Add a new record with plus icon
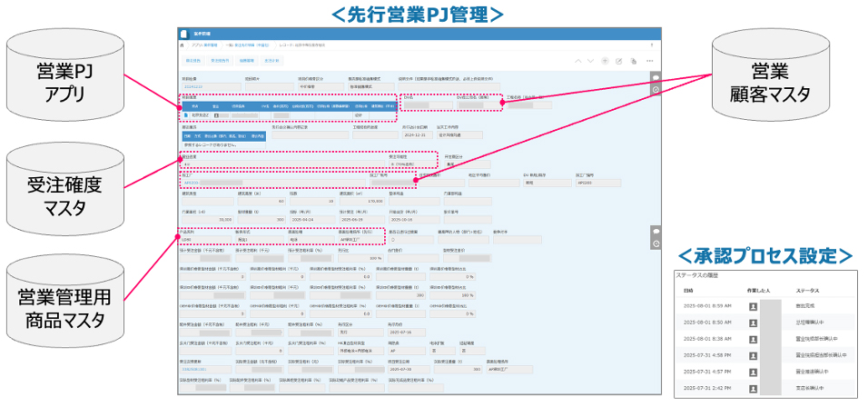Screen dimensions: 868x407 pyautogui.click(x=606, y=61)
